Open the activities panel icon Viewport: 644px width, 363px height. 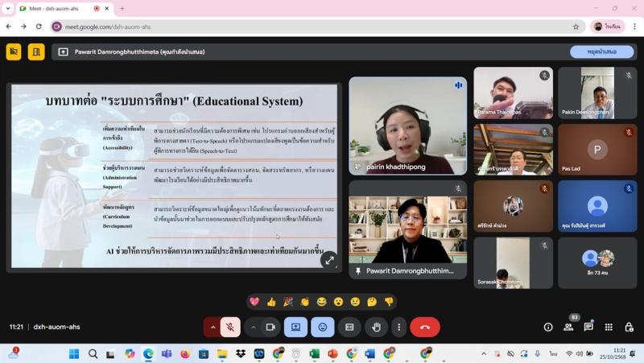[609, 327]
